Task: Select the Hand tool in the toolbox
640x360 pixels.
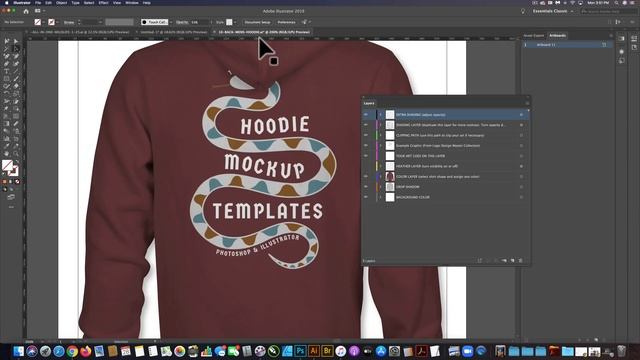Action: [7, 153]
